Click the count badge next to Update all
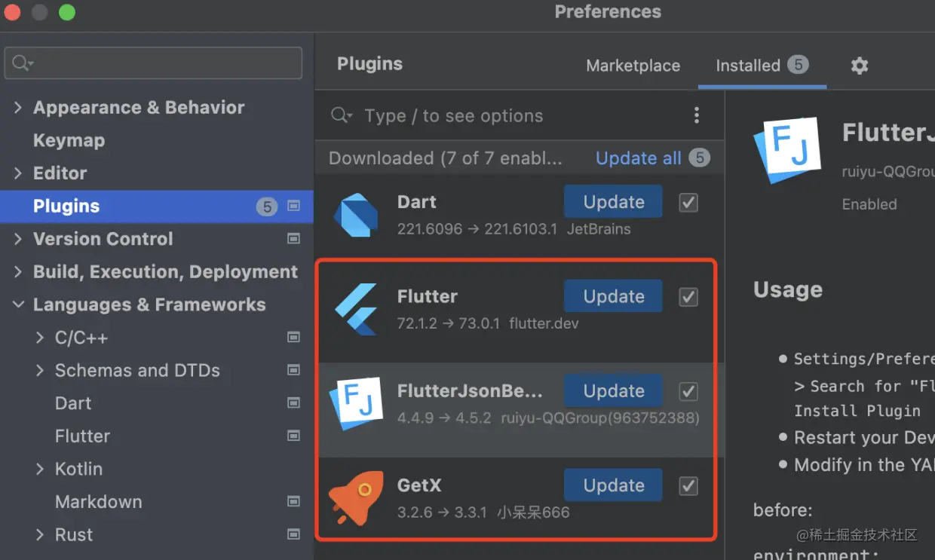This screenshot has width=935, height=560. [700, 158]
